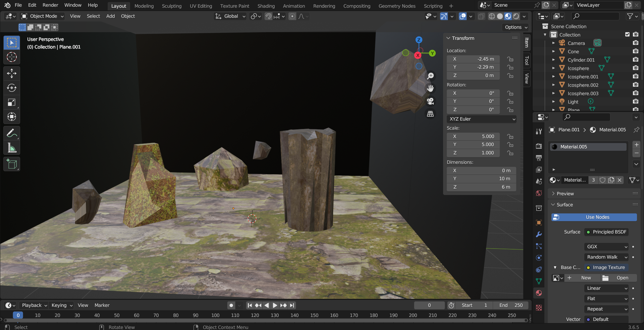Open the Output properties tab icon
This screenshot has width=644, height=330.
click(539, 158)
